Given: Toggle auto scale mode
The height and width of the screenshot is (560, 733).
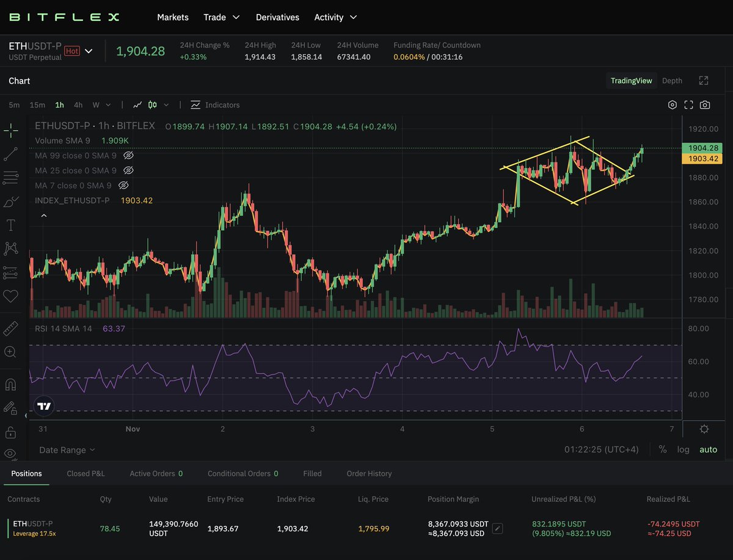Looking at the screenshot, I should pyautogui.click(x=709, y=449).
